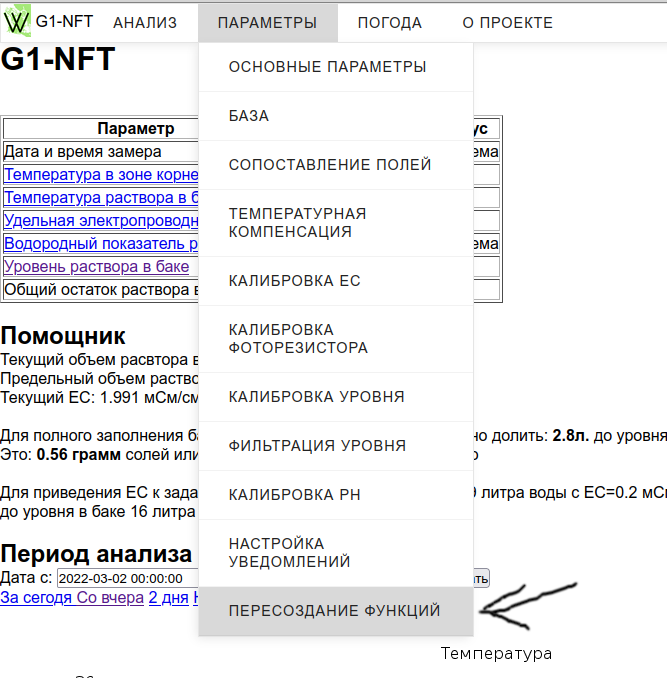Collapse the ПАРАМЕТРЫ dropdown menu
Image resolution: width=667 pixels, height=678 pixels.
(267, 23)
